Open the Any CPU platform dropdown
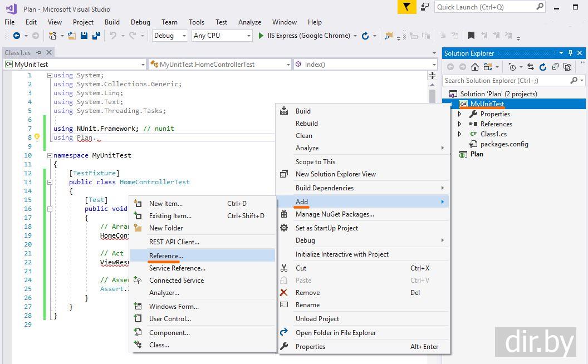This screenshot has width=588, height=364. click(222, 36)
